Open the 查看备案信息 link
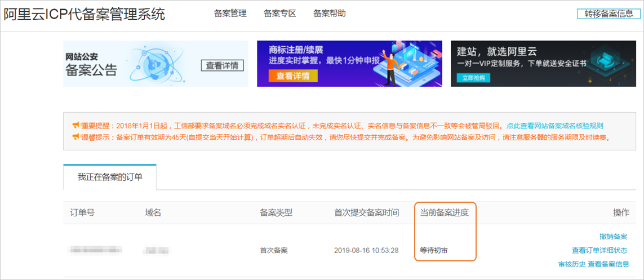 coord(609,264)
